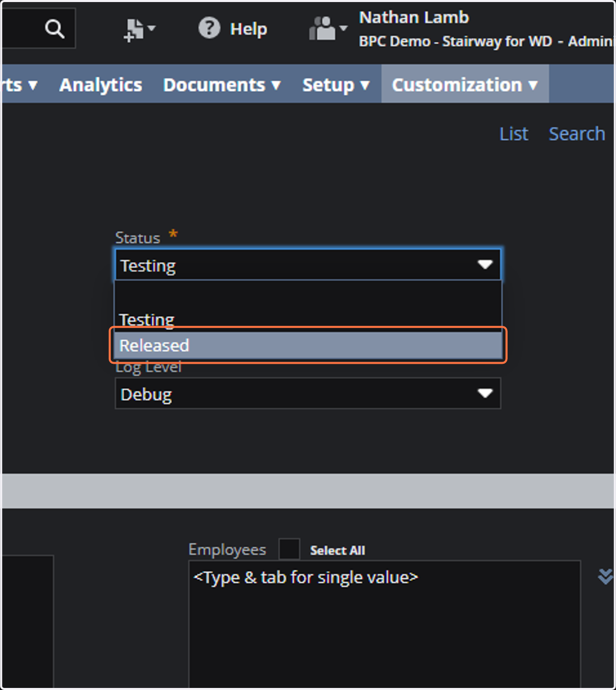This screenshot has width=616, height=690.
Task: Click the Nathan Lamb user name
Action: (414, 17)
